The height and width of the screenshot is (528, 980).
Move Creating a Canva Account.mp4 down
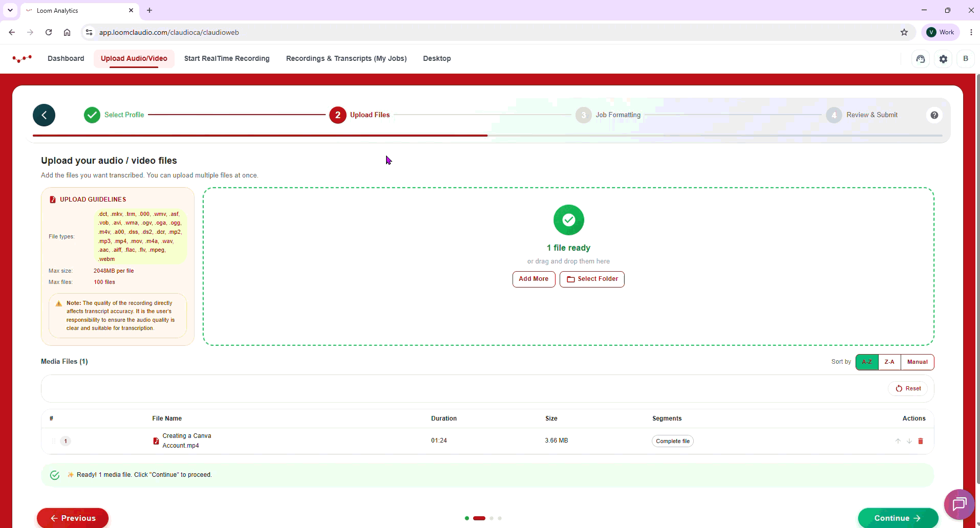909,441
